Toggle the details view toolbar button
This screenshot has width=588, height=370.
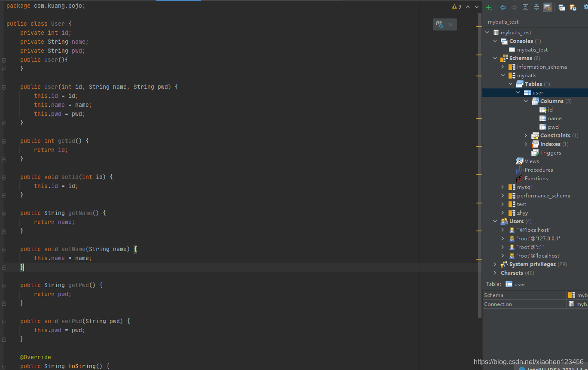click(548, 7)
